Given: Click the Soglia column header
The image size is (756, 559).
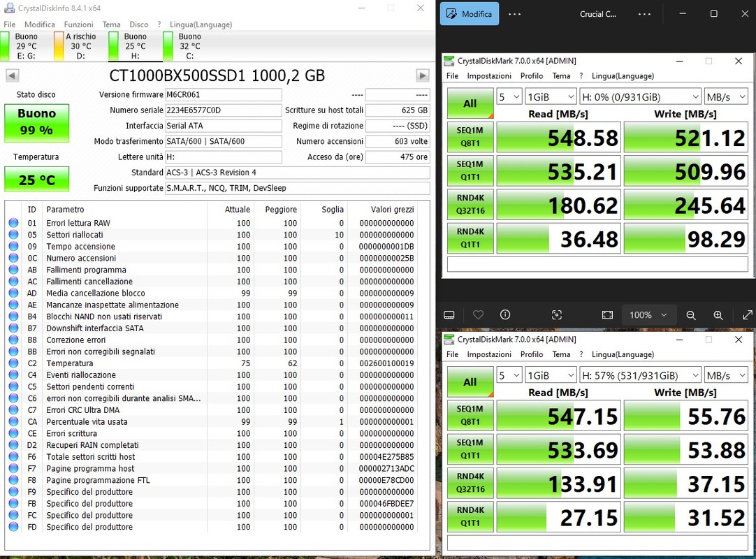Looking at the screenshot, I should (x=332, y=210).
